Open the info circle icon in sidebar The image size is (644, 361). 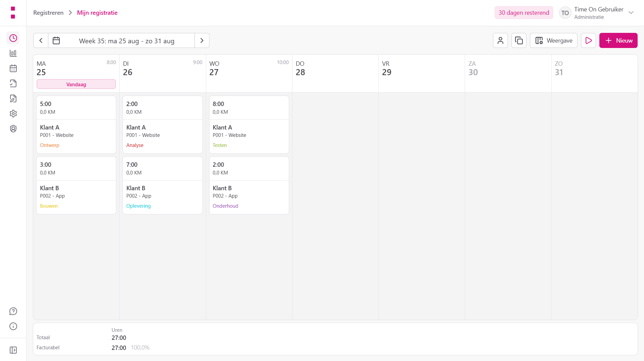coord(13,326)
